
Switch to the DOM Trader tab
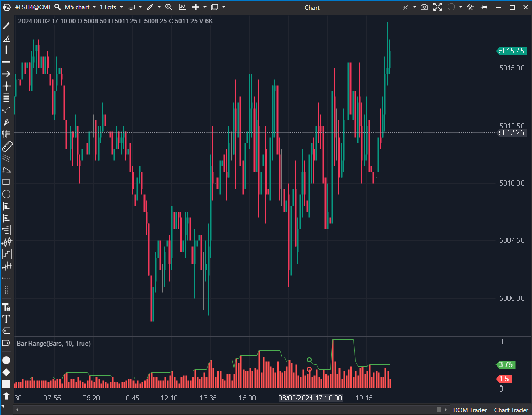point(470,410)
